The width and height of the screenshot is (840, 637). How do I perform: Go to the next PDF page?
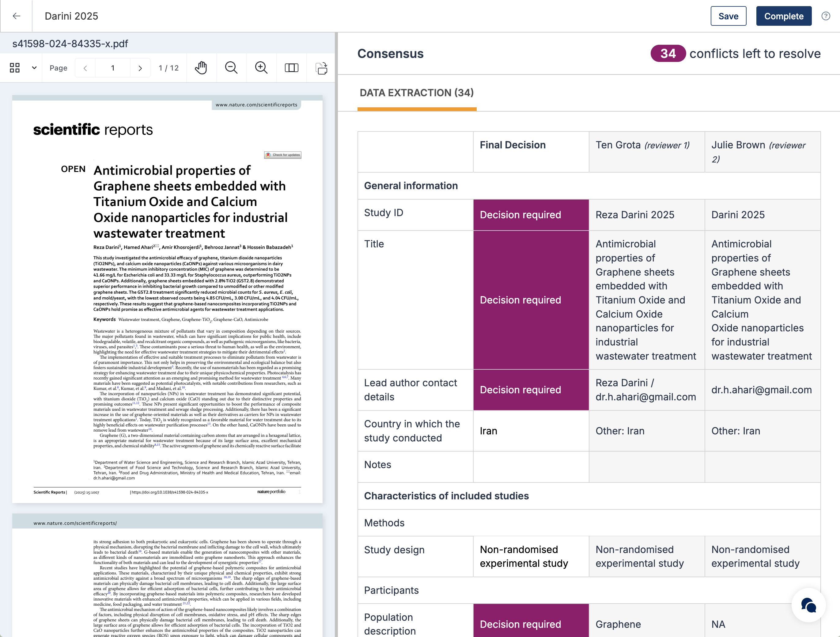[x=140, y=68]
